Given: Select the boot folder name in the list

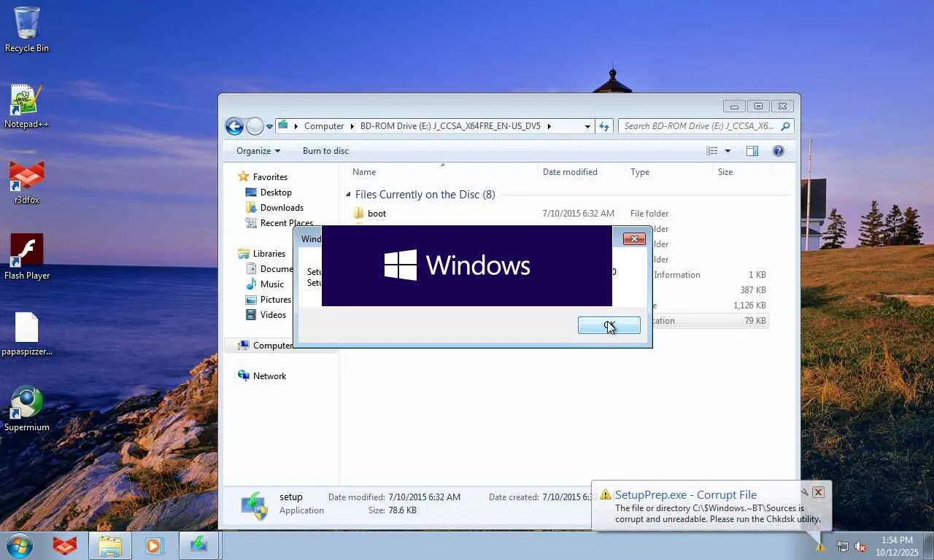Looking at the screenshot, I should click(x=377, y=214).
